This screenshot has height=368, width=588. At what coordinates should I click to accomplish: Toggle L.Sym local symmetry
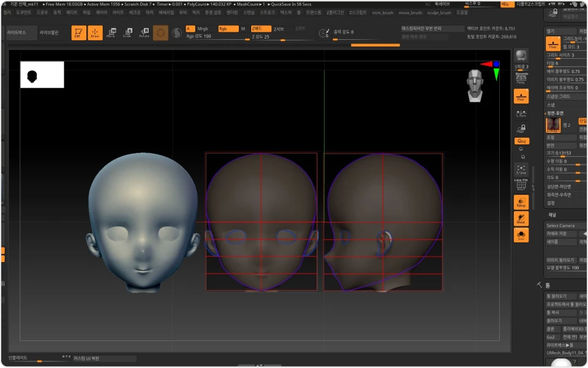click(x=521, y=113)
